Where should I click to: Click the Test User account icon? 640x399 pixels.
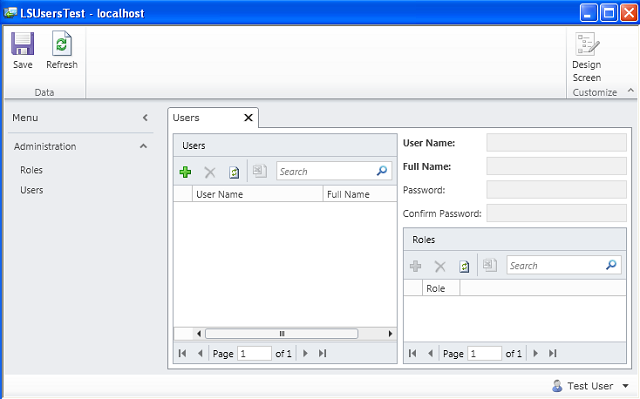click(557, 386)
